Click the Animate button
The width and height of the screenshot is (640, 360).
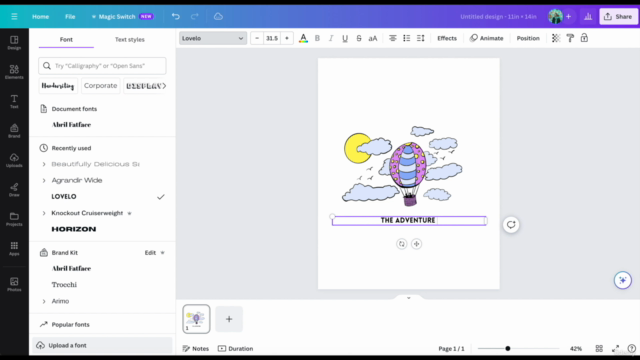(x=487, y=38)
